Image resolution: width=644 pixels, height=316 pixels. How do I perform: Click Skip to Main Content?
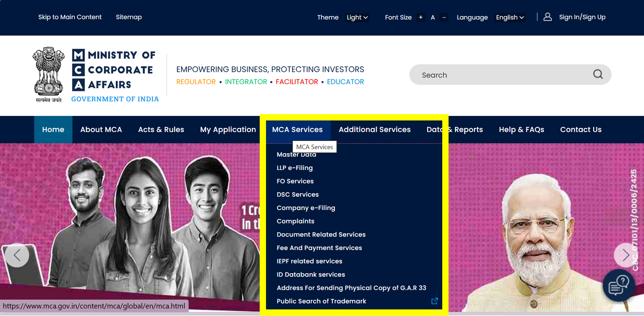pos(70,17)
